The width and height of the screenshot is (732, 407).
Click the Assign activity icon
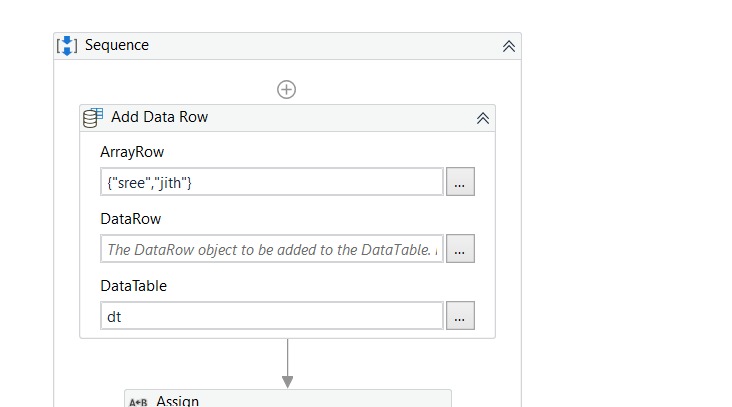coord(138,402)
